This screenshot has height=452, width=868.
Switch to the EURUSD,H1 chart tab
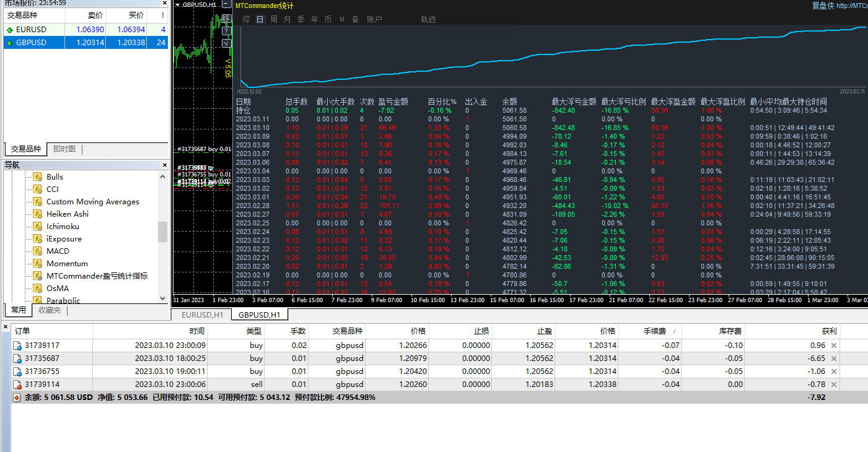pyautogui.click(x=201, y=315)
